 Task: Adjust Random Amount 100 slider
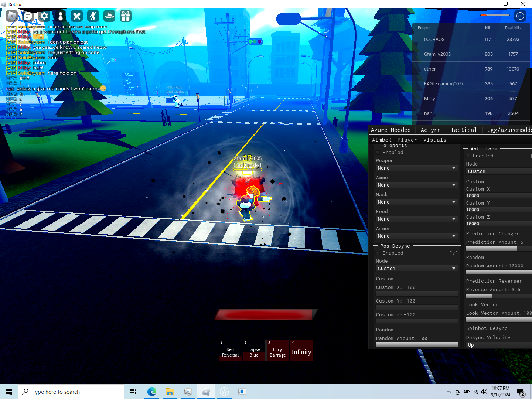coord(417,345)
